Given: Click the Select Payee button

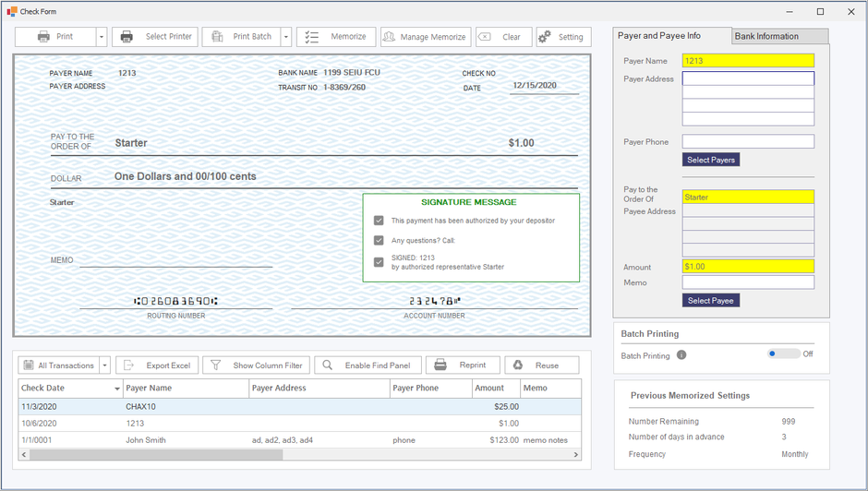Looking at the screenshot, I should (711, 300).
